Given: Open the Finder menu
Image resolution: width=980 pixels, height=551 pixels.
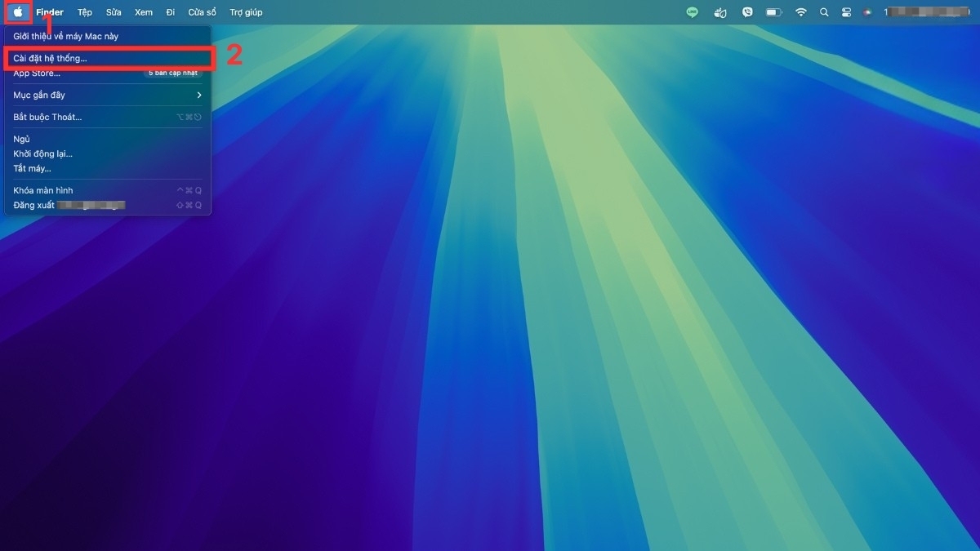Looking at the screenshot, I should coord(50,12).
